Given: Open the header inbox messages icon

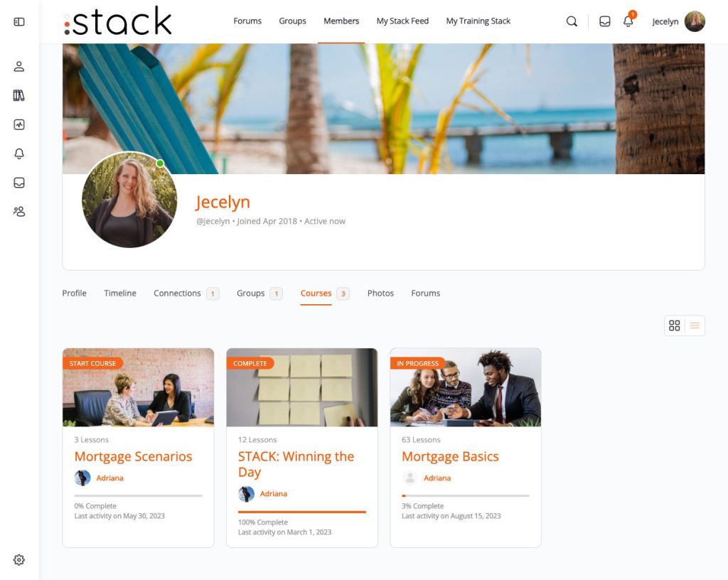Looking at the screenshot, I should click(604, 21).
